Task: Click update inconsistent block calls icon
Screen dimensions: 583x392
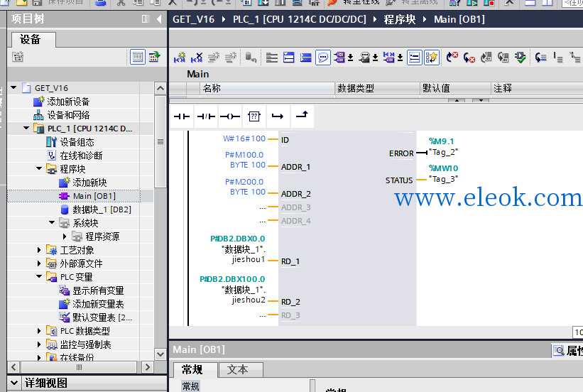Action: [486, 58]
